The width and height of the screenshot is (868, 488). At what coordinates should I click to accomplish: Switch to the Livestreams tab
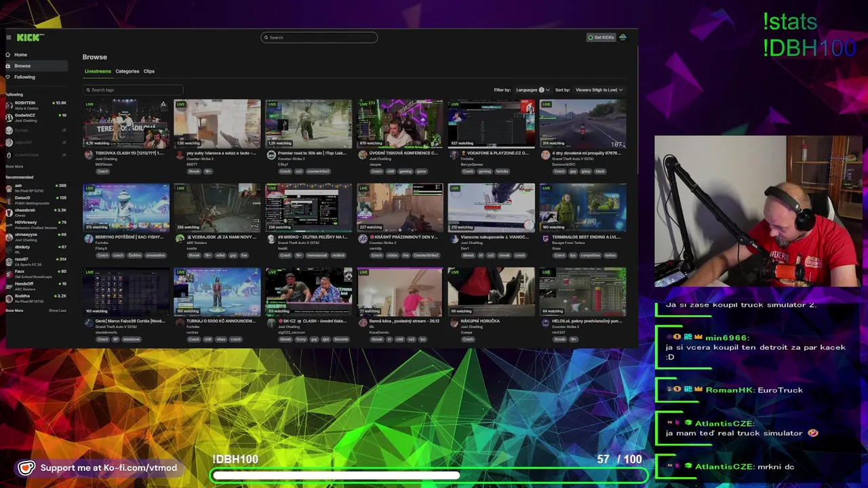click(98, 71)
